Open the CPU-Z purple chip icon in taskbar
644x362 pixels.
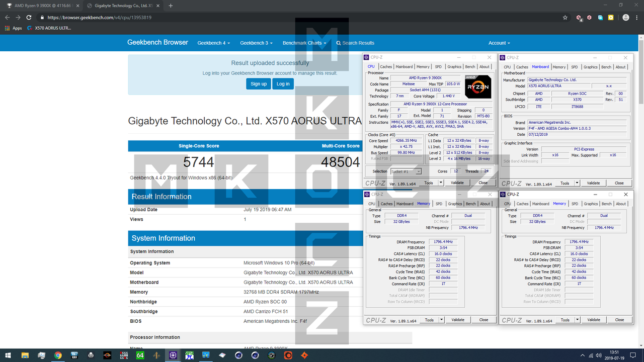[173, 355]
